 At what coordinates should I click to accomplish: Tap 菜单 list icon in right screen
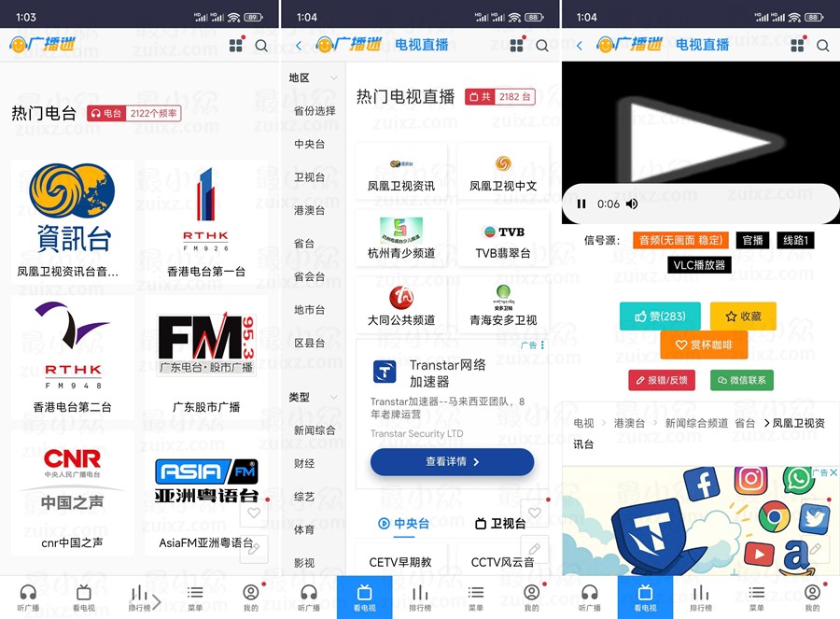pos(756,592)
